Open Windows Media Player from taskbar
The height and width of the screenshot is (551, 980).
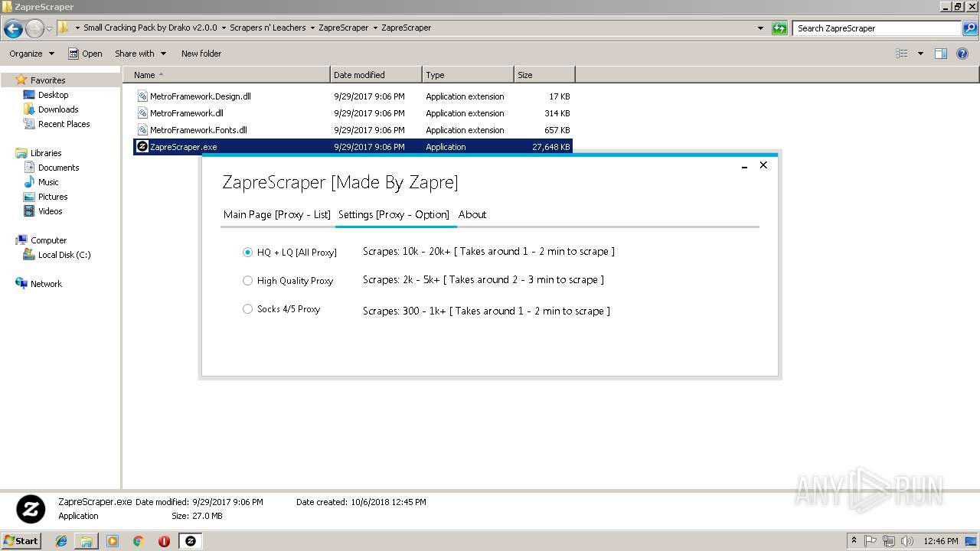113,541
